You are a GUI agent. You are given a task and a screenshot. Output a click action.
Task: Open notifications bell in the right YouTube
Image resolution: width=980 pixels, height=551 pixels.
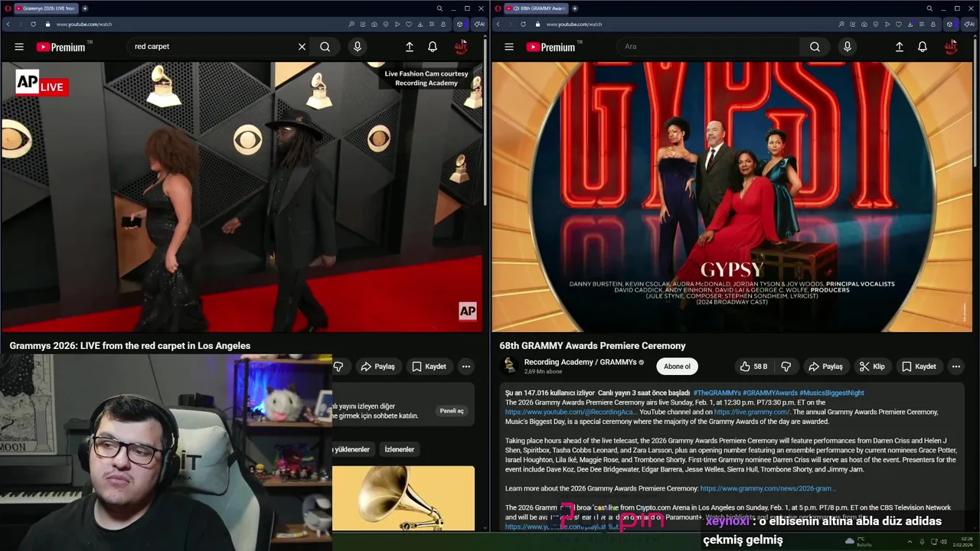(923, 47)
